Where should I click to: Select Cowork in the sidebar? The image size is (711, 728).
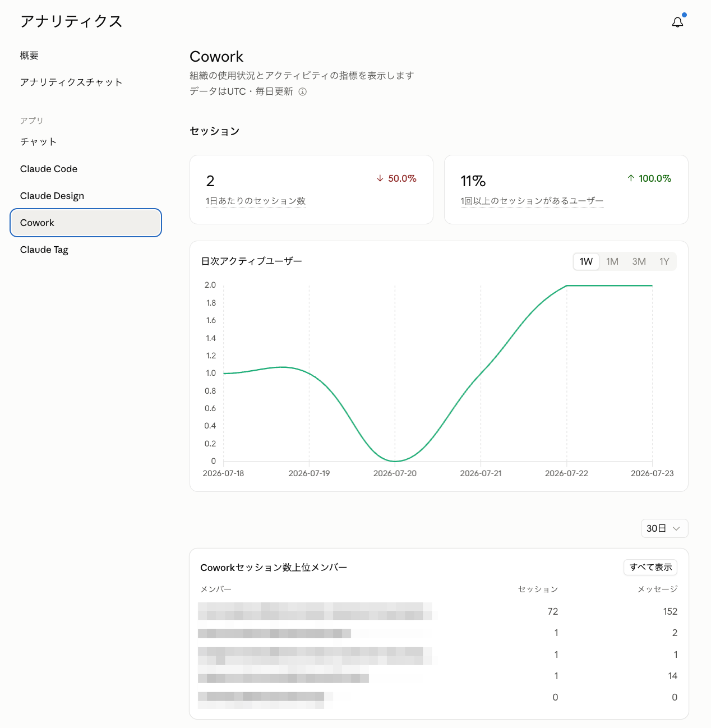86,223
